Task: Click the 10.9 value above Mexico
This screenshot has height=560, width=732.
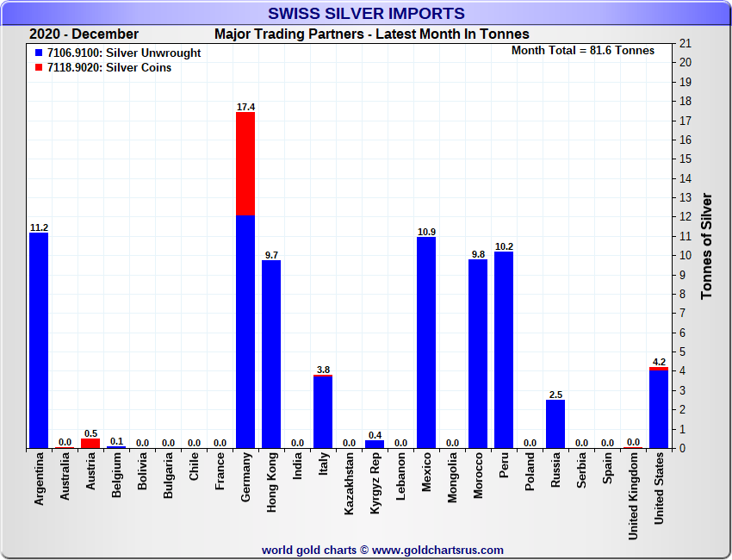Action: [426, 232]
